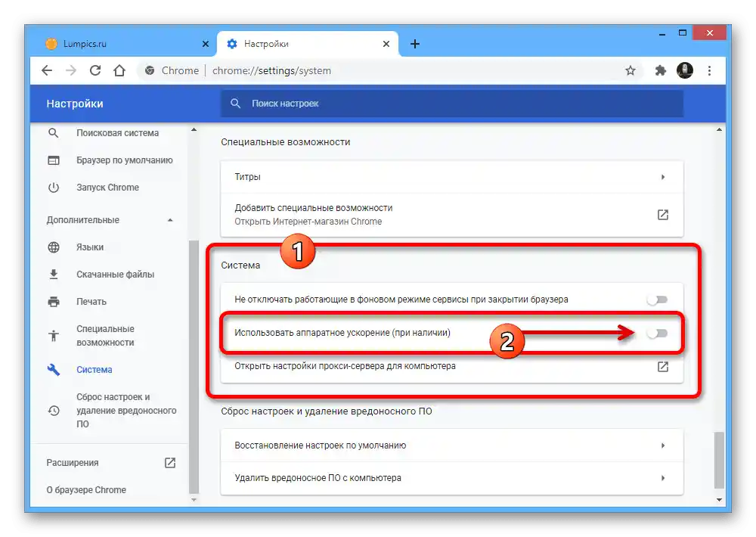Collapse the Дополнительные sidebar section
Image resolution: width=756 pixels, height=537 pixels.
tap(169, 220)
